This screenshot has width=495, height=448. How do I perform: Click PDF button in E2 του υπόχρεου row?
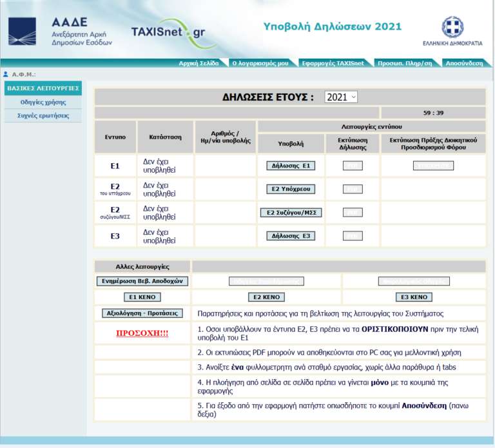(x=353, y=189)
